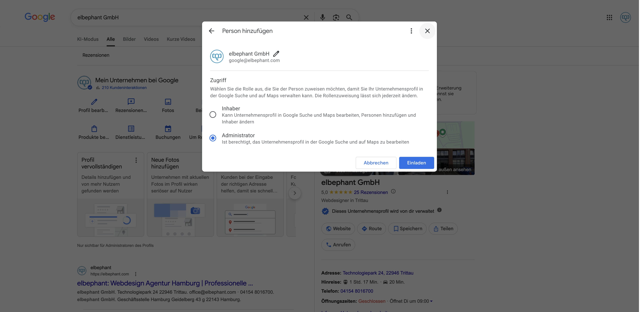Image resolution: width=644 pixels, height=312 pixels.
Task: Open the dialog's three-dot options menu
Action: (411, 31)
